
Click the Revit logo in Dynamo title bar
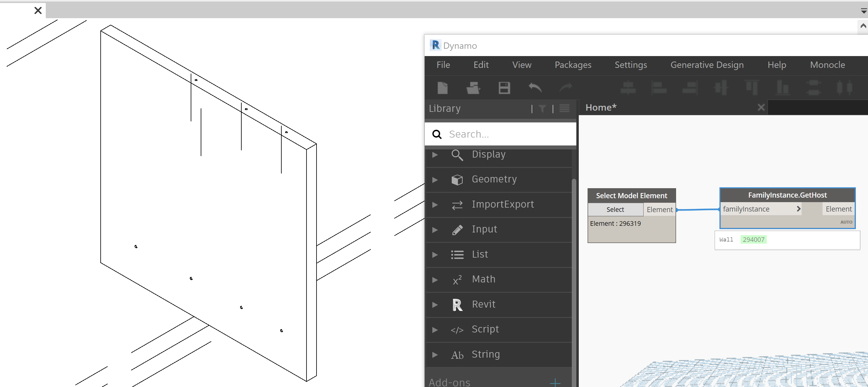(435, 45)
